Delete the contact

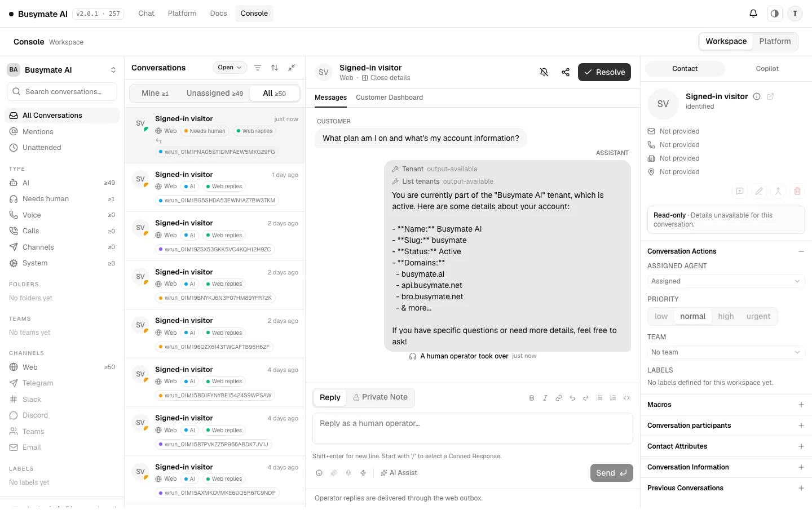point(797,191)
